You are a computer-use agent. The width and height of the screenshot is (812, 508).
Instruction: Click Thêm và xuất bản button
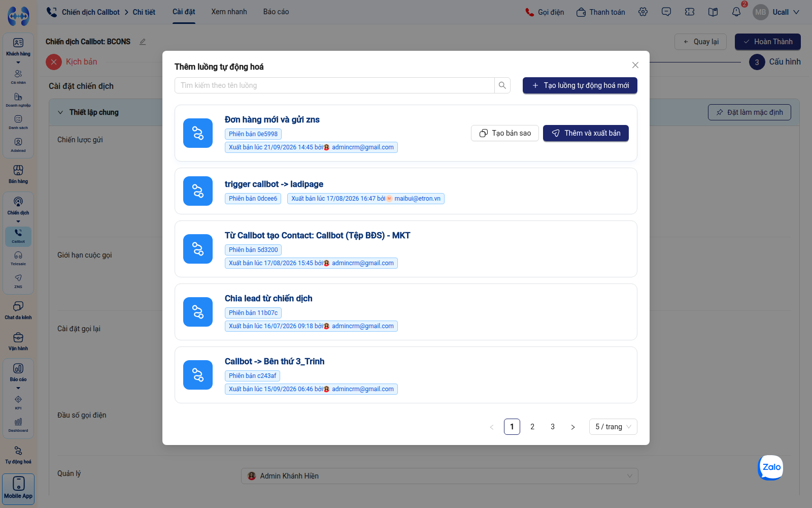(586, 133)
